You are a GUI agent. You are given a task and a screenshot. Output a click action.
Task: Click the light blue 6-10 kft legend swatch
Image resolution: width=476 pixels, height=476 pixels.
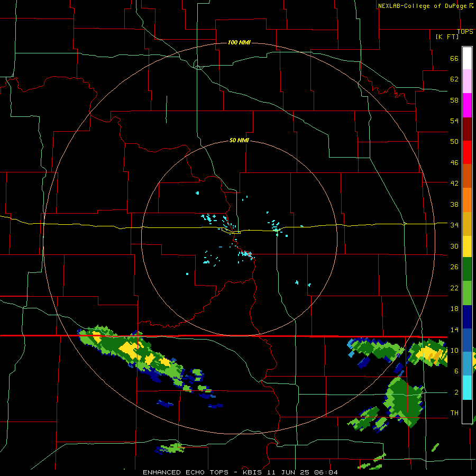[467, 364]
